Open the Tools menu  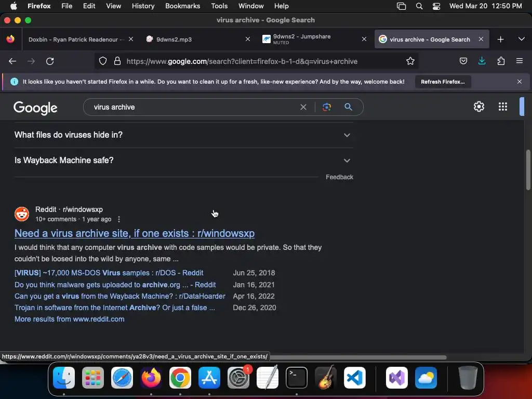[x=219, y=6]
